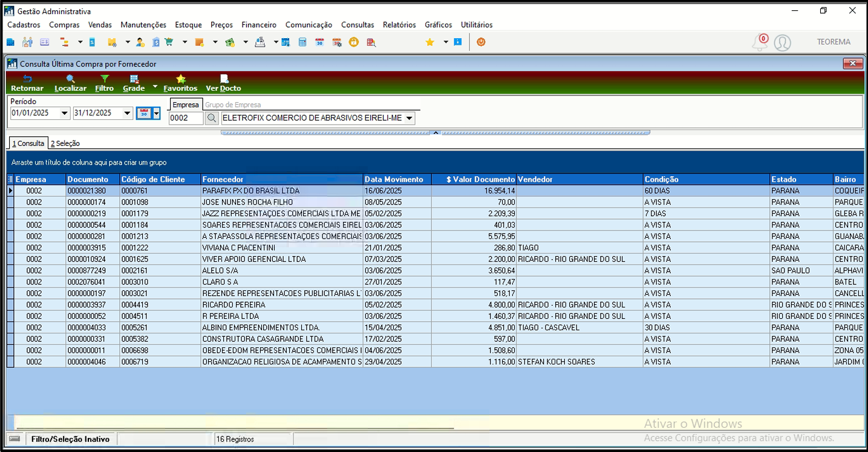Viewport: 868px width, 452px height.
Task: Open the Cadastros menu
Action: (24, 25)
